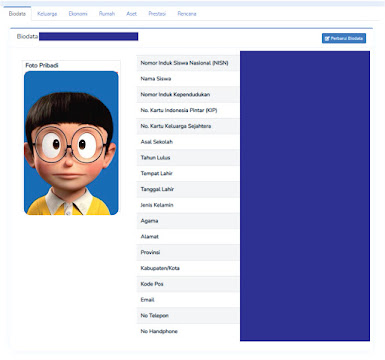Image resolution: width=385 pixels, height=360 pixels.
Task: Click the Tanggal Lahir row label
Action: click(x=157, y=189)
